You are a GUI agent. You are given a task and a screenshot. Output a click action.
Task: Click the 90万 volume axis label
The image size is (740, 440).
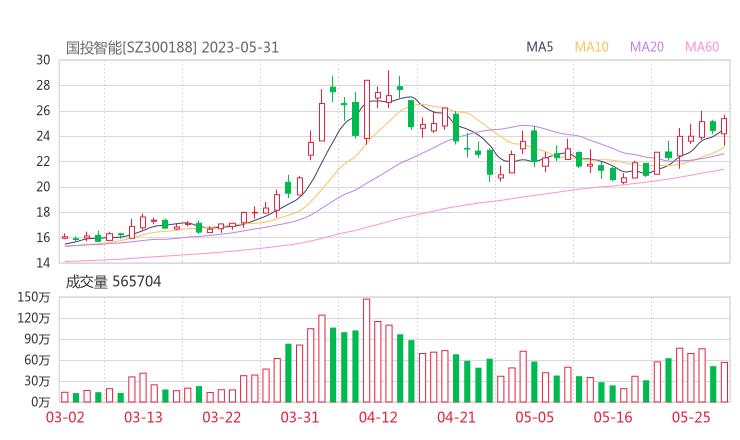tap(37, 339)
